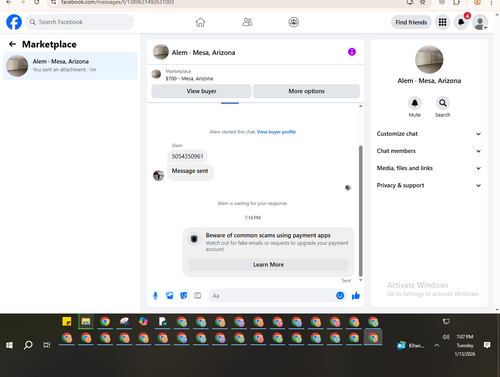Image resolution: width=500 pixels, height=377 pixels.
Task: Expand Privacy & support section
Action: click(x=429, y=185)
